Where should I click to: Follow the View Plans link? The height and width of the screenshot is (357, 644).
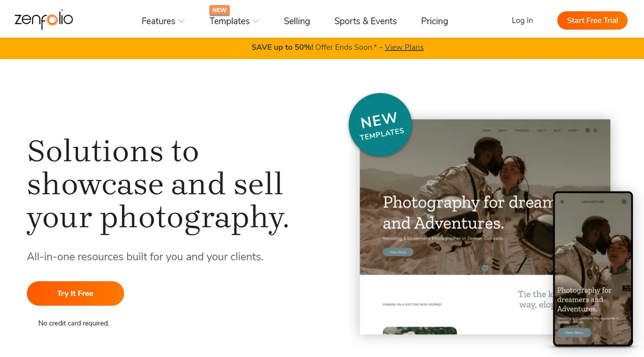[x=404, y=48]
